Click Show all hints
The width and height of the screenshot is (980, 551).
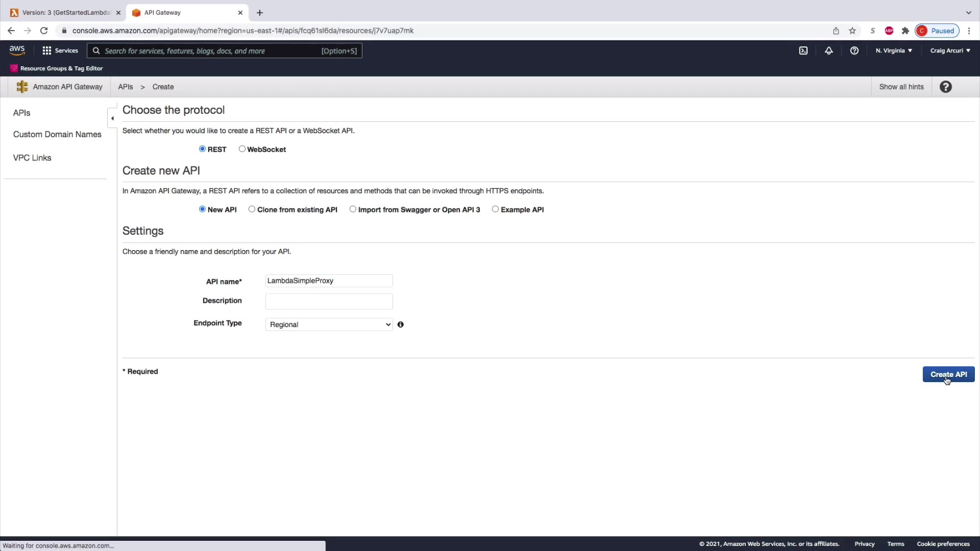tap(901, 87)
